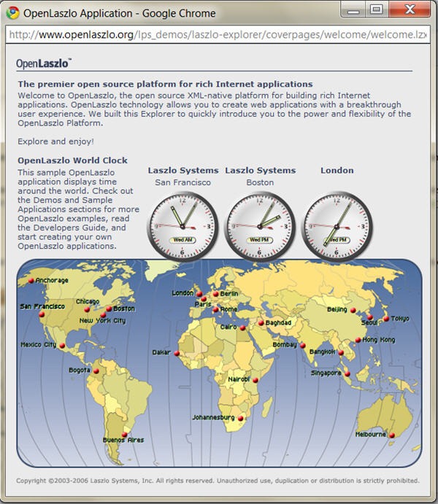This screenshot has width=438, height=504.
Task: Click the London analog clock face
Action: [337, 226]
